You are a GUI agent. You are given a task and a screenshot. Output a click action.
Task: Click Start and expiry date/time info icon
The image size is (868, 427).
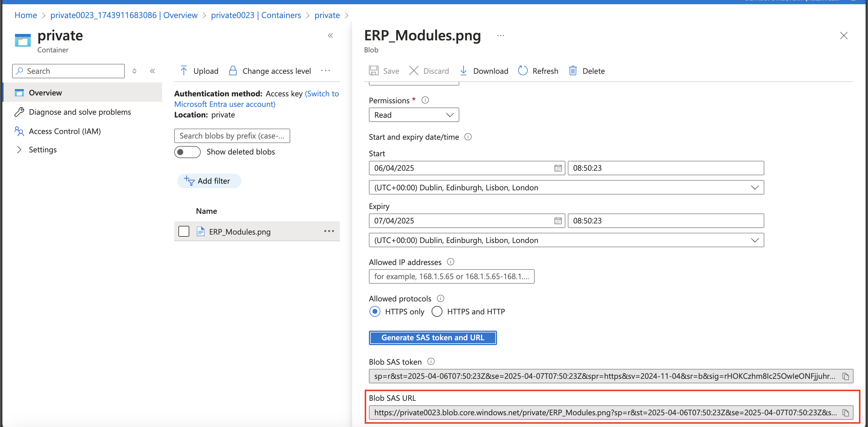tap(468, 137)
